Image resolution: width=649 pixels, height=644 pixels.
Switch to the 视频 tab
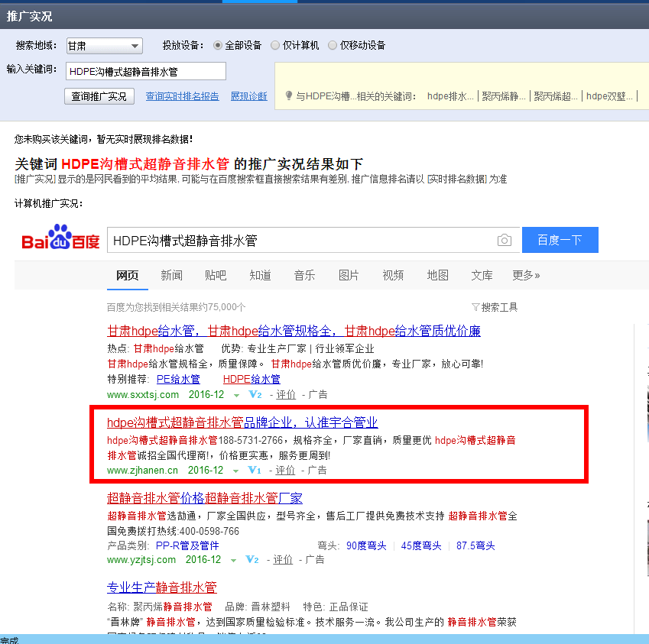point(393,275)
